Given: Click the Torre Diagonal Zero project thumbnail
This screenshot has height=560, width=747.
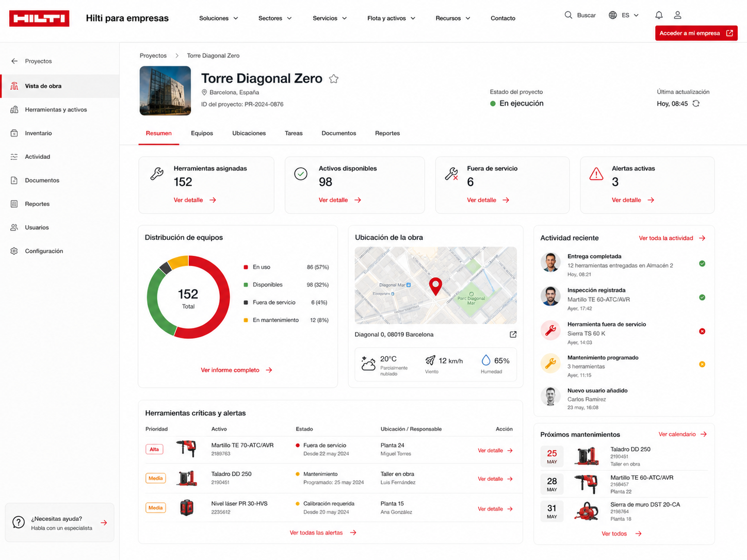Looking at the screenshot, I should [x=165, y=91].
